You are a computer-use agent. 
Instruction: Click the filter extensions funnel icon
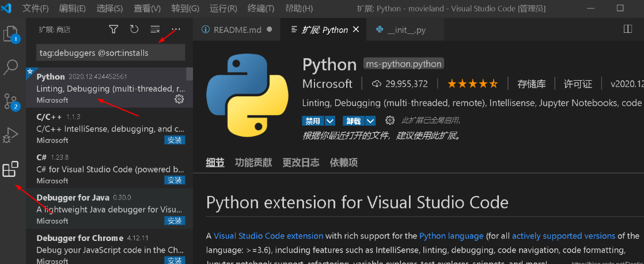(114, 29)
